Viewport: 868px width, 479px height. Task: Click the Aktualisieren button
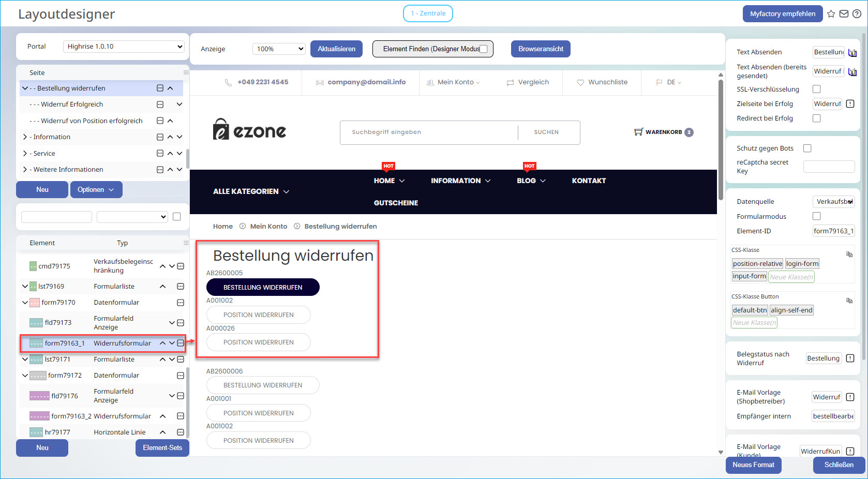click(x=336, y=49)
